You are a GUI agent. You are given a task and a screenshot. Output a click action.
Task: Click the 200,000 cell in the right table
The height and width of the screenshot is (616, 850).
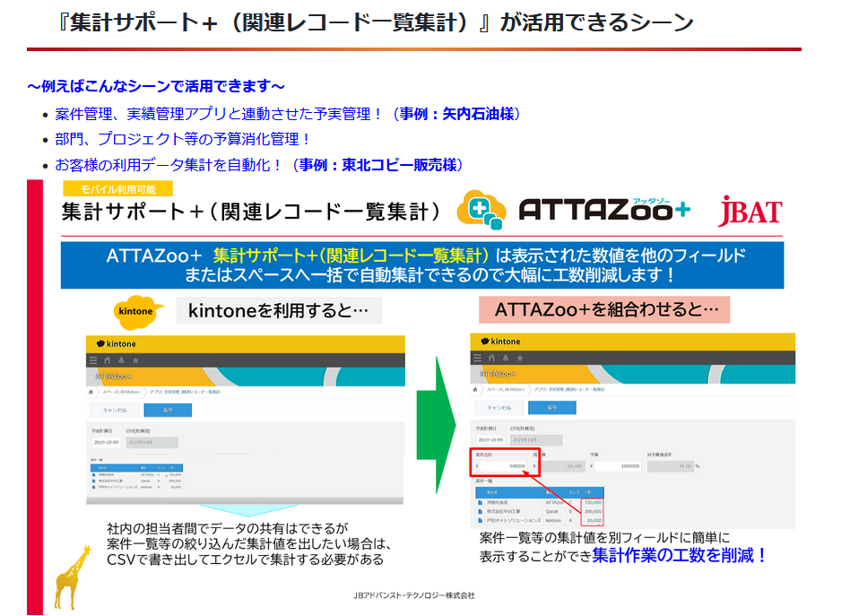point(593,511)
